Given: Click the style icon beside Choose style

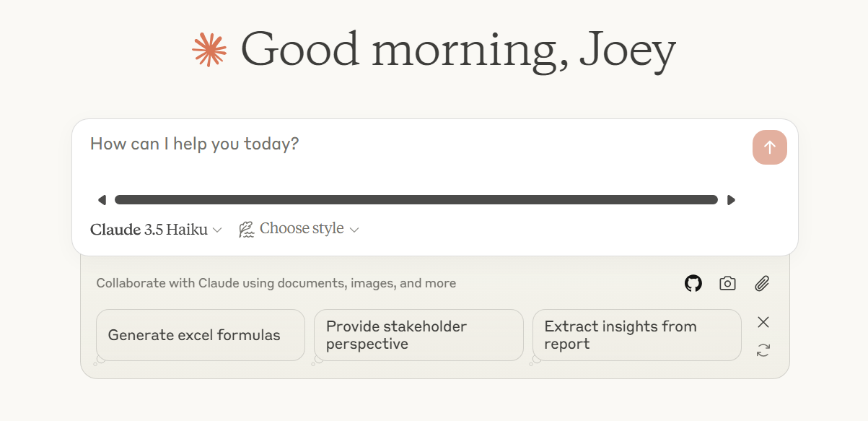Looking at the screenshot, I should point(247,230).
